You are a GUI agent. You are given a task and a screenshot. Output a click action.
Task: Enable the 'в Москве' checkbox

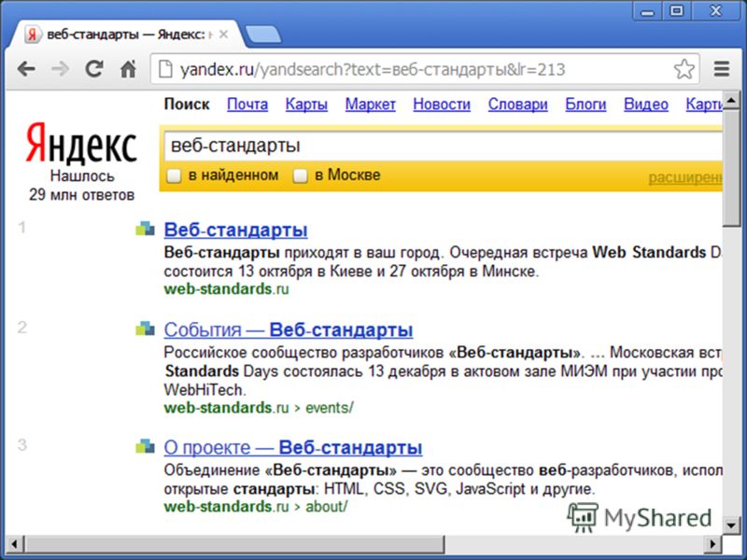pyautogui.click(x=300, y=175)
